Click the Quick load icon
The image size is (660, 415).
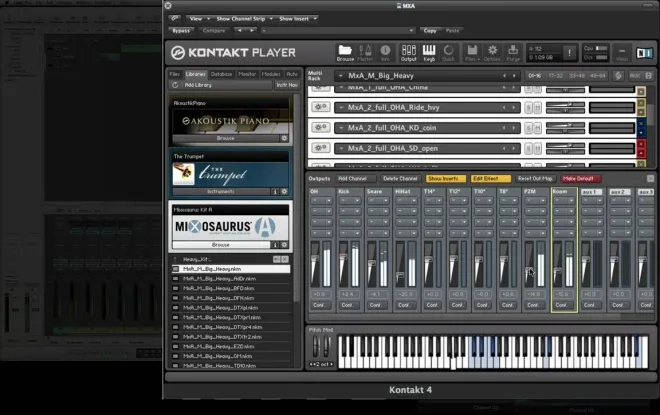coord(449,53)
